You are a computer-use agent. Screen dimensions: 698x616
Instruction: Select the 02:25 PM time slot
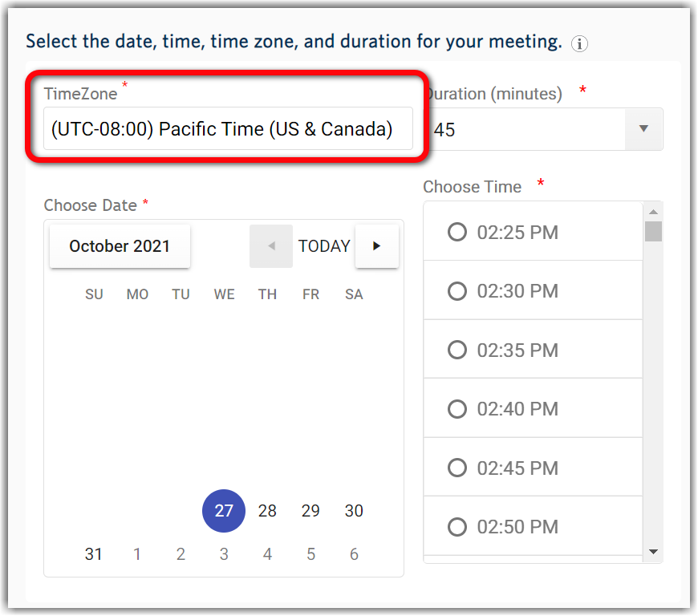coord(457,233)
